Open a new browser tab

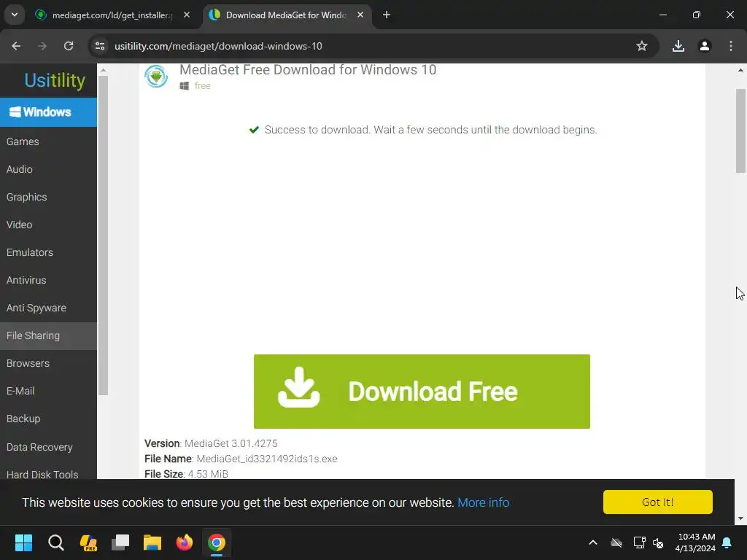coord(387,15)
